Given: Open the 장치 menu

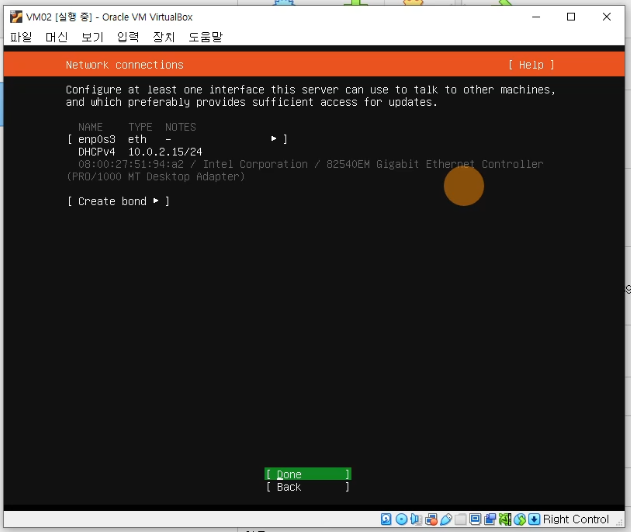Looking at the screenshot, I should coord(164,37).
